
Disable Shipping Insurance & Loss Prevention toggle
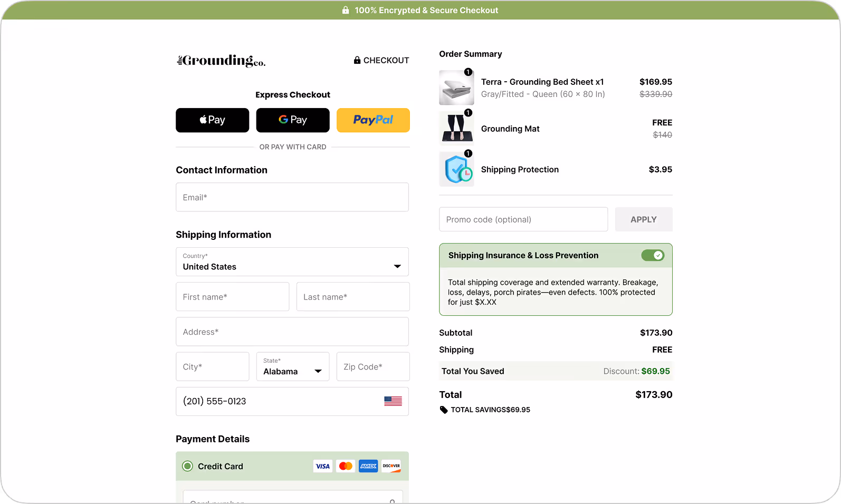pos(653,256)
